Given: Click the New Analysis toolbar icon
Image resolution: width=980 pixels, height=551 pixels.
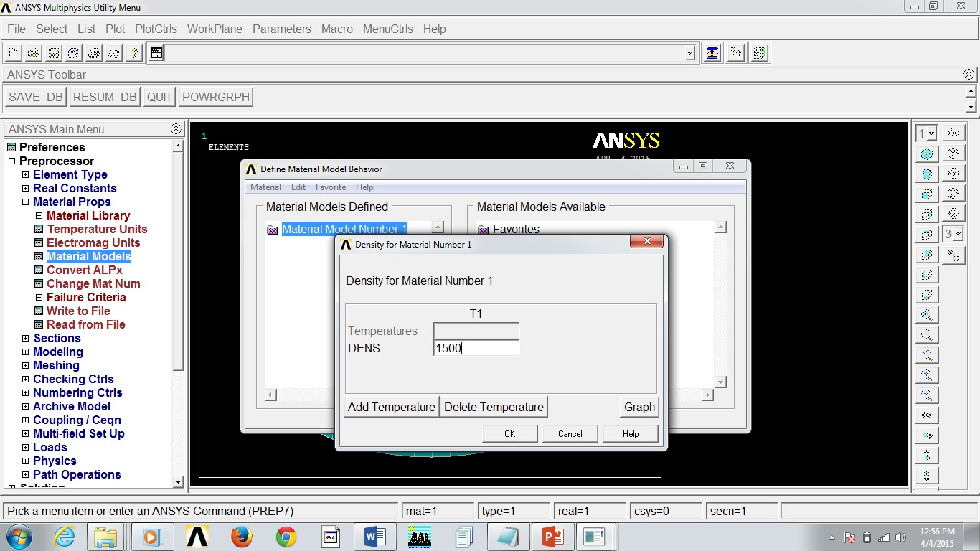Looking at the screenshot, I should (x=14, y=53).
